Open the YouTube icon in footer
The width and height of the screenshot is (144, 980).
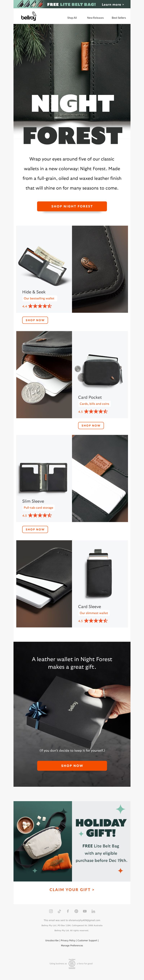[x=85, y=911]
